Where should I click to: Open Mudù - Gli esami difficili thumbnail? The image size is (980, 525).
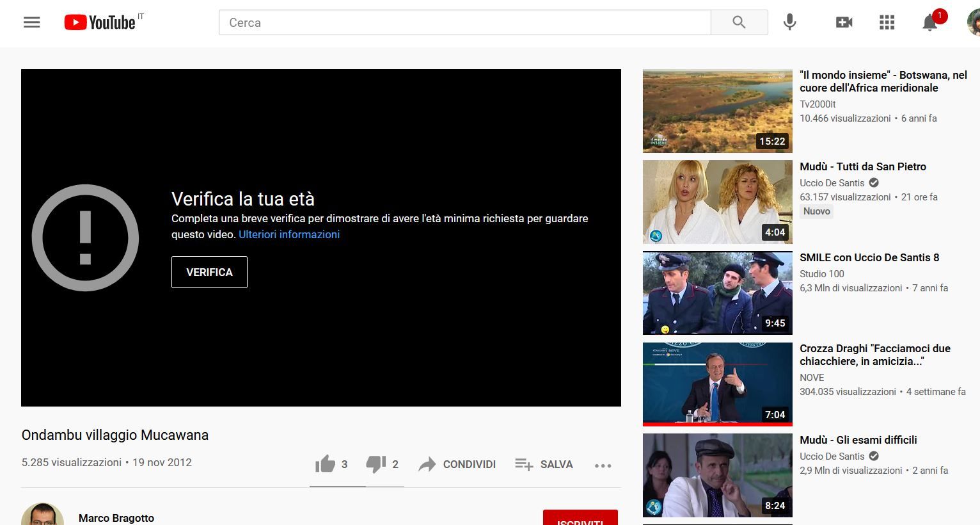tap(717, 475)
